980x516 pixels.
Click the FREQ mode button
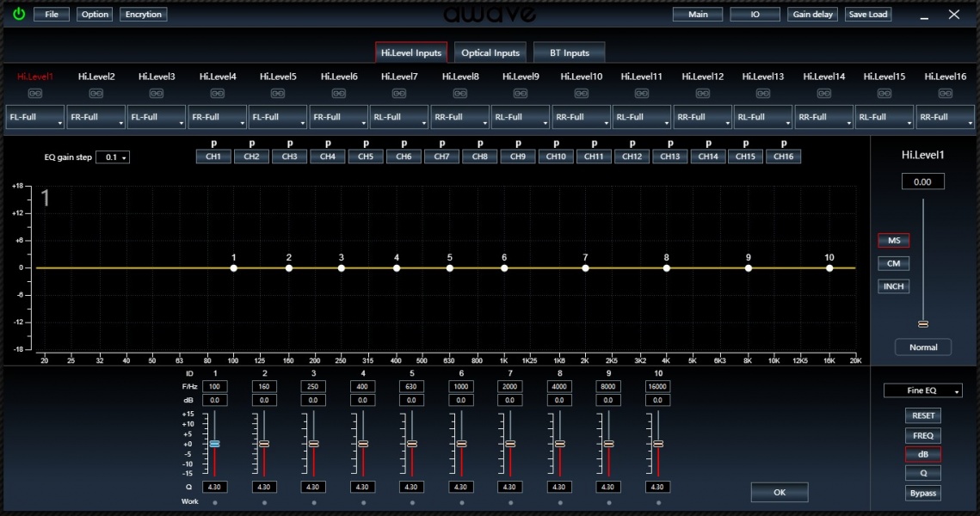922,435
